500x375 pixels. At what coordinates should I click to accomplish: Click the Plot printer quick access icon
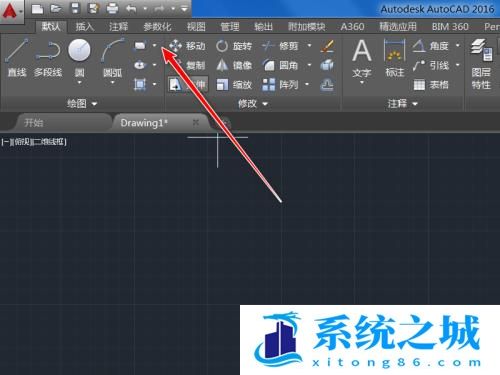(113, 9)
